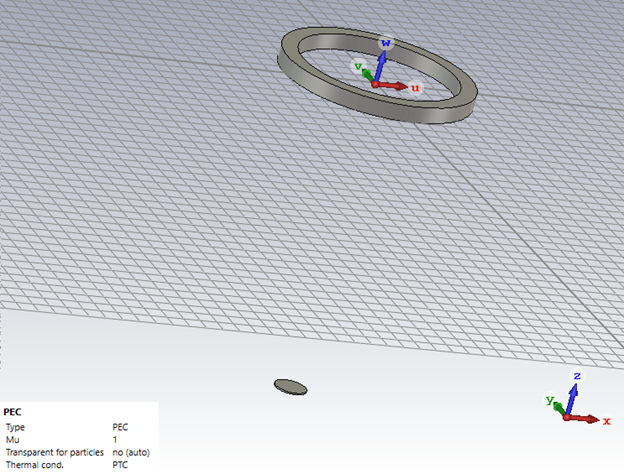This screenshot has height=474, width=624.
Task: Click the PEC material heading
Action: pyautogui.click(x=12, y=412)
